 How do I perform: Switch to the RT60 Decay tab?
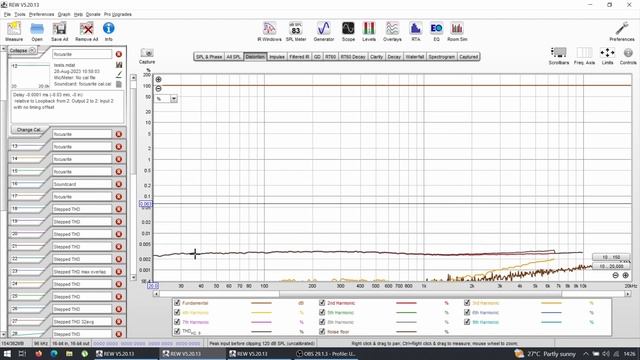[x=353, y=57]
